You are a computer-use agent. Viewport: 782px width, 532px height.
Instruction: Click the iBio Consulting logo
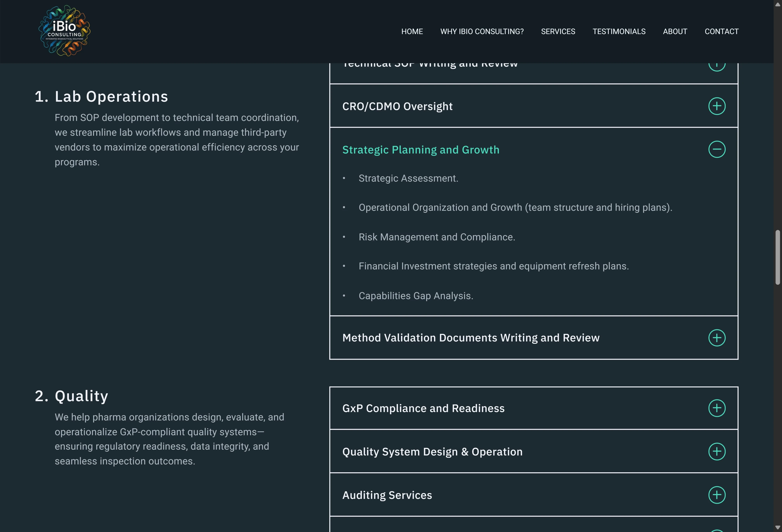pyautogui.click(x=64, y=31)
